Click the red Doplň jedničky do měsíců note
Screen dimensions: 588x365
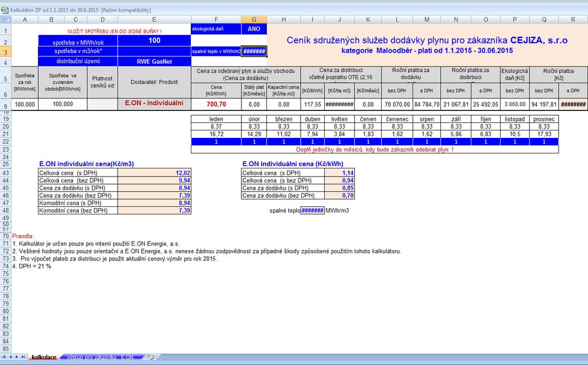(375, 149)
